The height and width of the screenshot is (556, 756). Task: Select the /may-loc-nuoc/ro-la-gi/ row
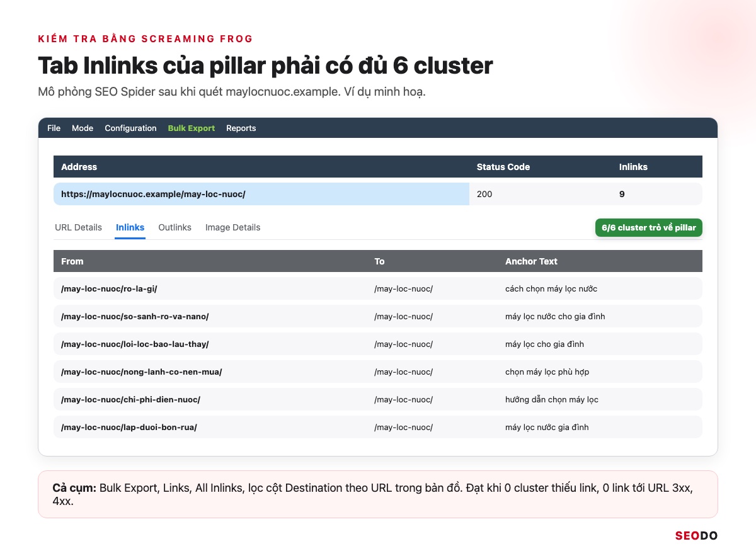coord(378,288)
